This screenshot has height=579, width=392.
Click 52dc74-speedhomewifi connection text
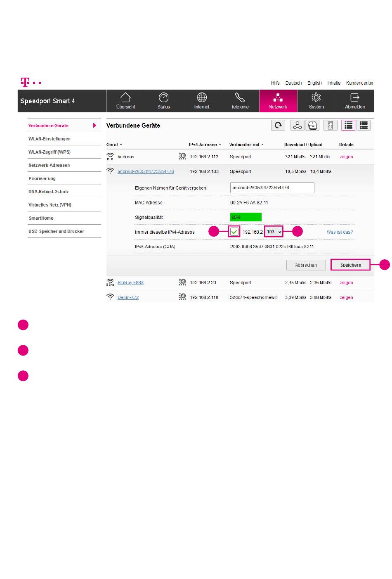(x=254, y=297)
